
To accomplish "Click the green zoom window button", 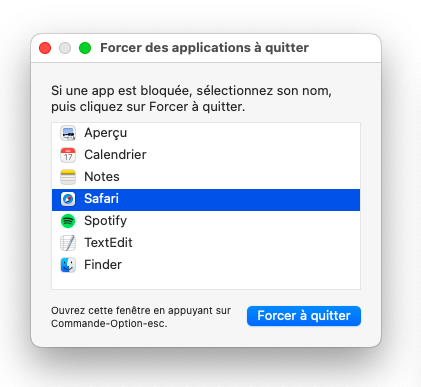I will click(x=85, y=48).
